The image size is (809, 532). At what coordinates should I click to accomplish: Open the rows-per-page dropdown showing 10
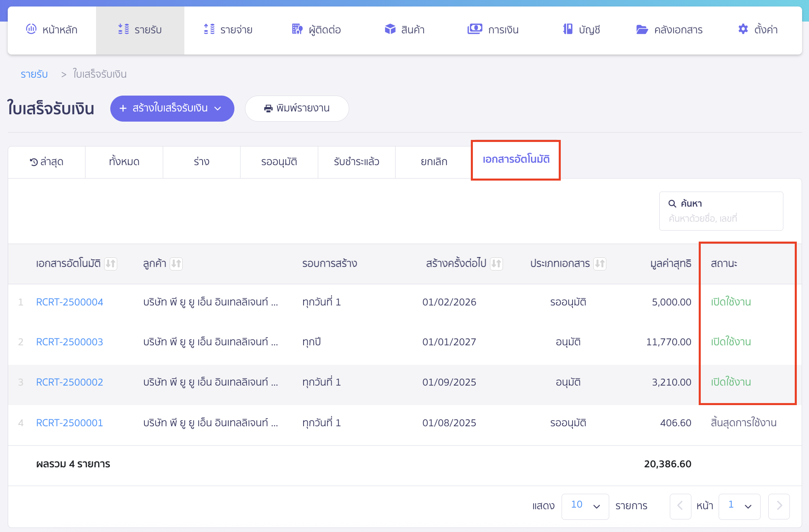coord(585,506)
